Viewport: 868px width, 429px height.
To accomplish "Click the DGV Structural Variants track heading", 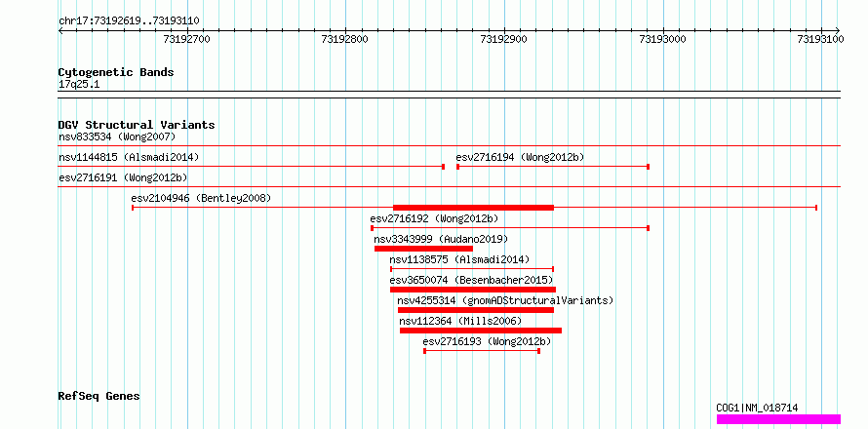I will click(x=137, y=125).
